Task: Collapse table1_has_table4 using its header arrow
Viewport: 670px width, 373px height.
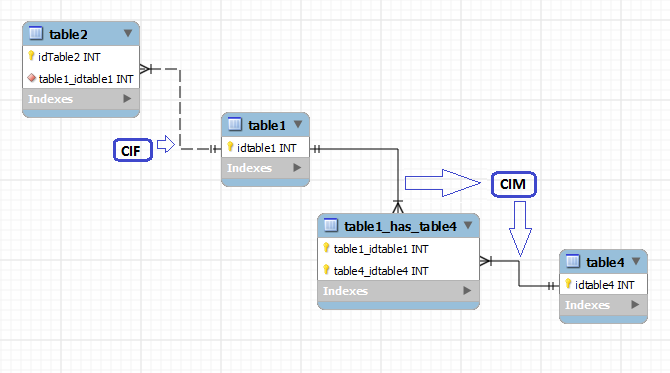Action: click(x=468, y=225)
